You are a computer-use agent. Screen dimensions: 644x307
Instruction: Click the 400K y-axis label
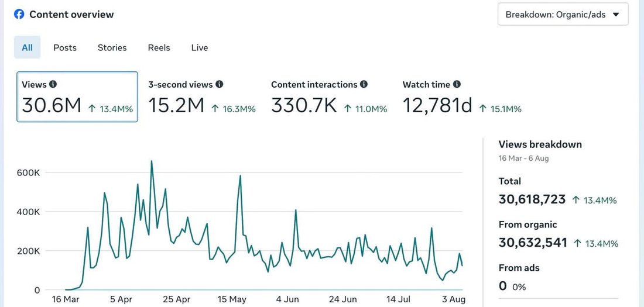[x=28, y=212]
